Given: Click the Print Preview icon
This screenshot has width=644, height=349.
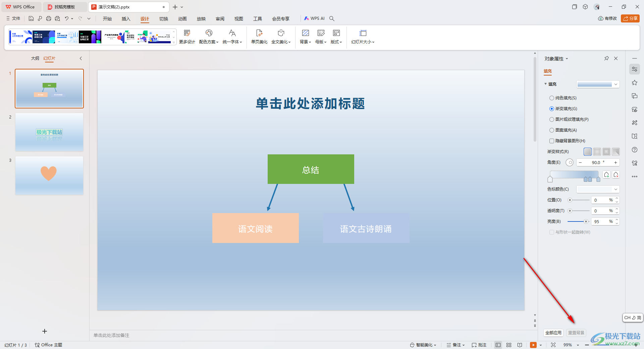Looking at the screenshot, I should click(57, 18).
